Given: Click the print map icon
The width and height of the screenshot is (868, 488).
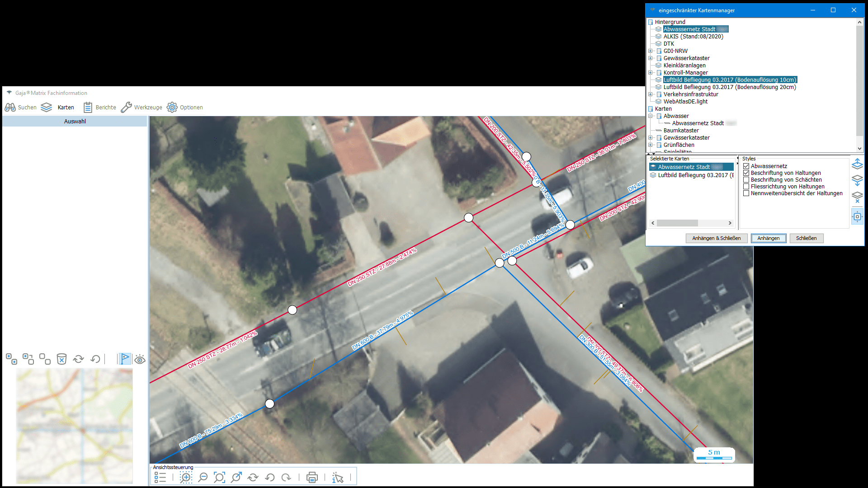Looking at the screenshot, I should [312, 477].
